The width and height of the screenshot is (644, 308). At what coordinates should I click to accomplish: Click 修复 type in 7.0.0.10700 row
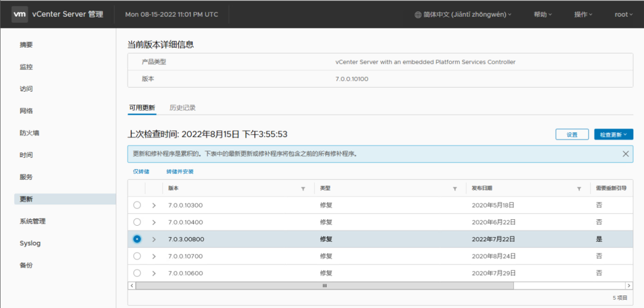coord(326,256)
